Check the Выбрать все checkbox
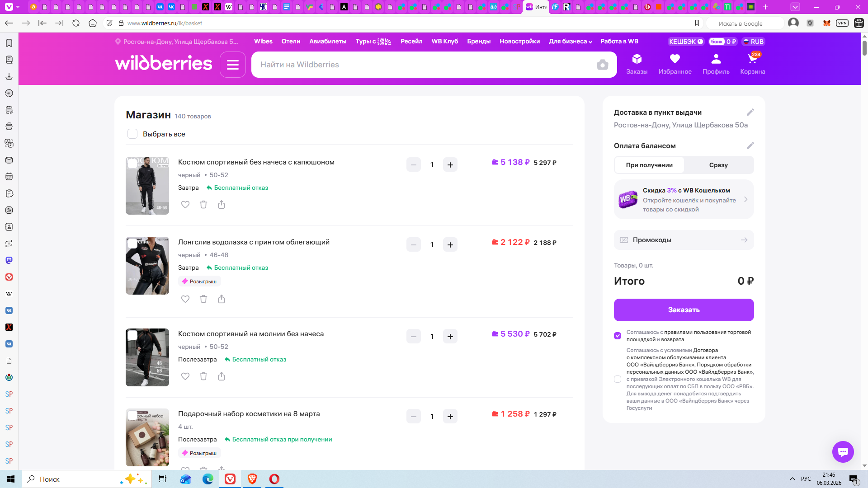The image size is (868, 488). 132,134
